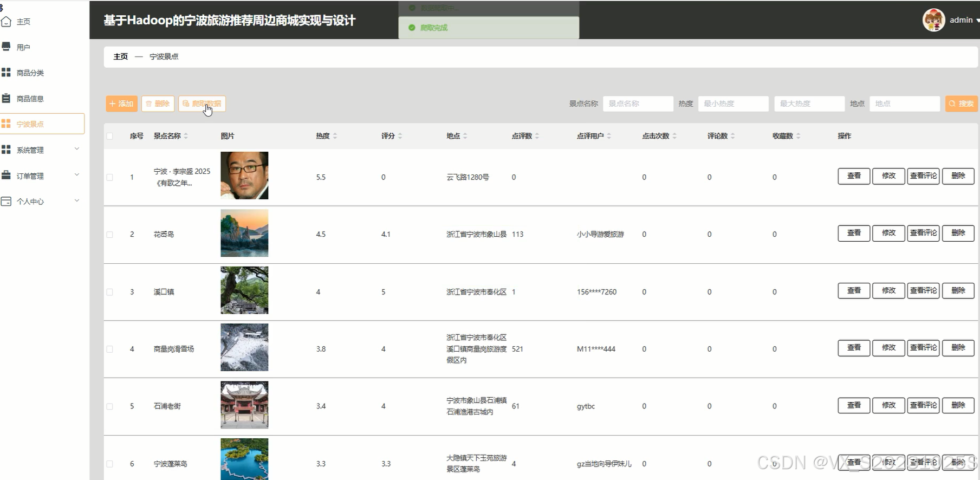Click the 系统管理 icon in sidebar
980x480 pixels.
(x=7, y=150)
